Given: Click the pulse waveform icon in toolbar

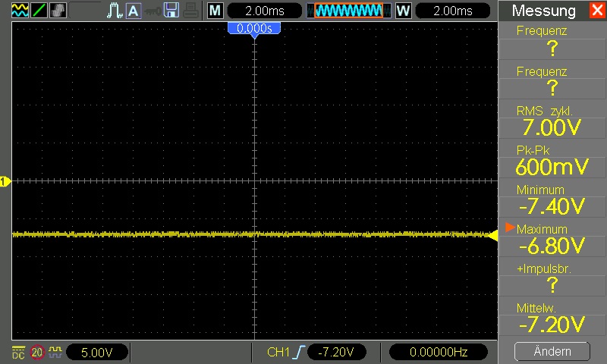Looking at the screenshot, I should 115,11.
